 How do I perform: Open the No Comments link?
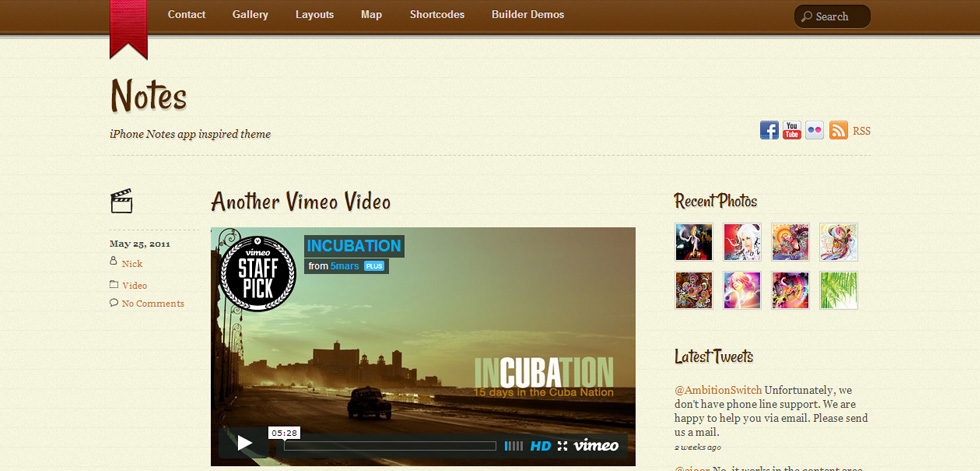tap(153, 304)
